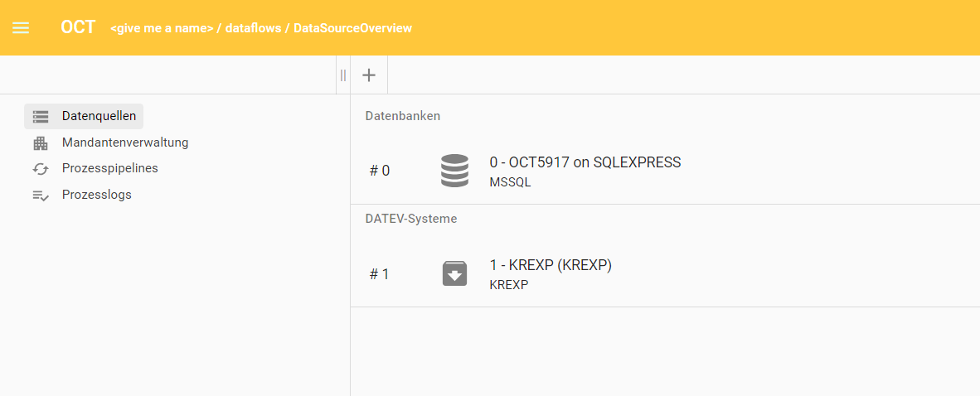
Task: Open the 1 - KREXP (KREXP) entry
Action: pos(551,265)
